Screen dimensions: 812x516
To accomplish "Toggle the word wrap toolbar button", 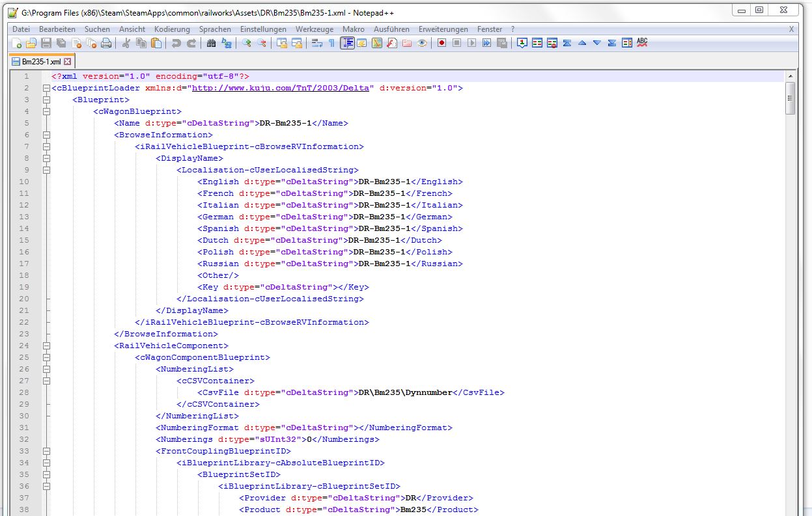I will tap(317, 44).
